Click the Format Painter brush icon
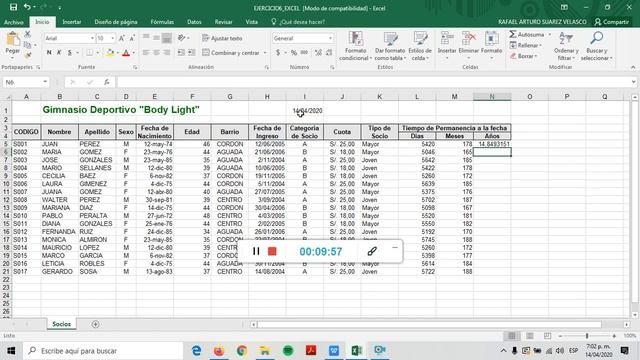Viewport: 640px width, 360px height. 28,55
